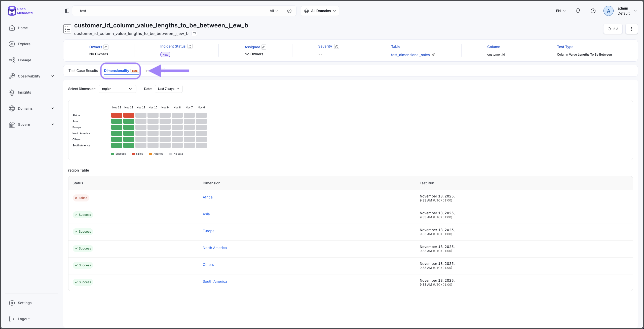This screenshot has height=329, width=644.
Task: Open three-dot more options menu
Action: 631,29
